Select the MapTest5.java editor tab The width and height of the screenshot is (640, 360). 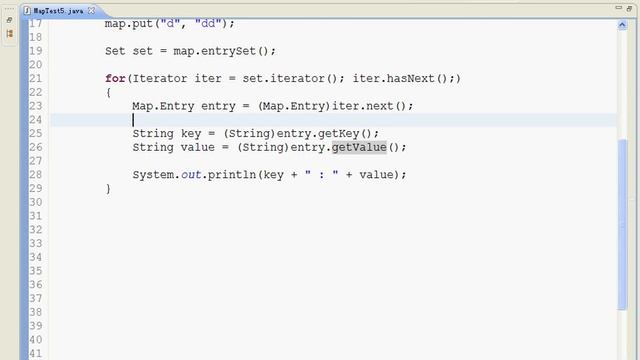point(58,11)
